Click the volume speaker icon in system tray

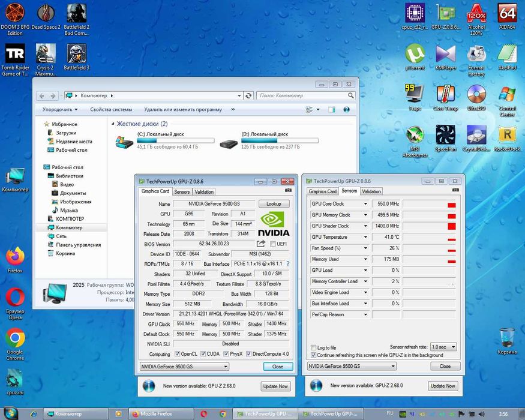481,414
